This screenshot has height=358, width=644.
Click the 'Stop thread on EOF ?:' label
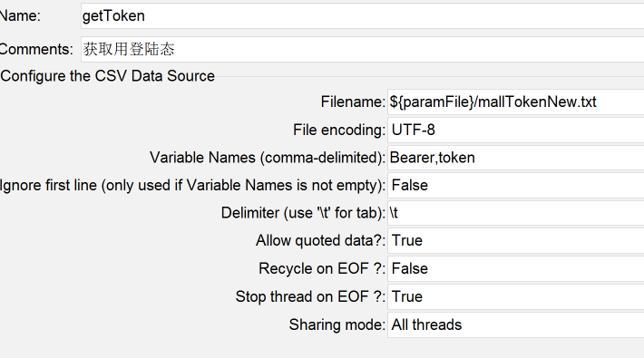tap(310, 296)
